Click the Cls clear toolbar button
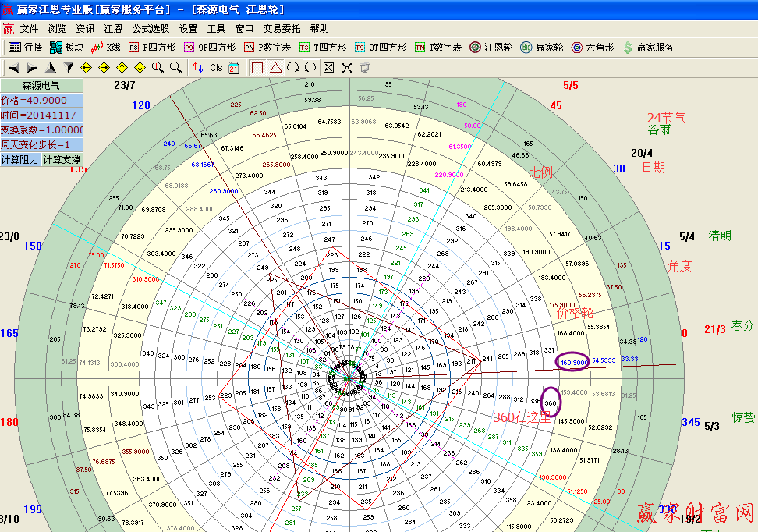This screenshot has height=532, width=758. tap(216, 68)
